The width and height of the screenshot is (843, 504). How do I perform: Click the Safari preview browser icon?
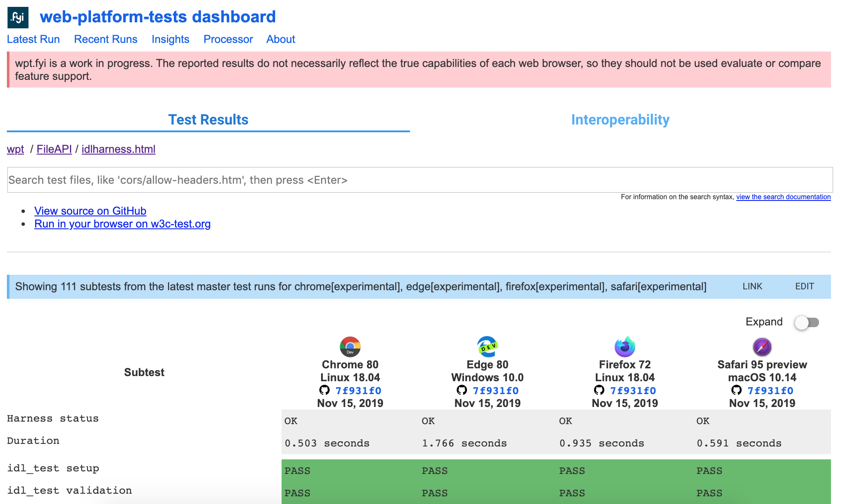point(762,346)
